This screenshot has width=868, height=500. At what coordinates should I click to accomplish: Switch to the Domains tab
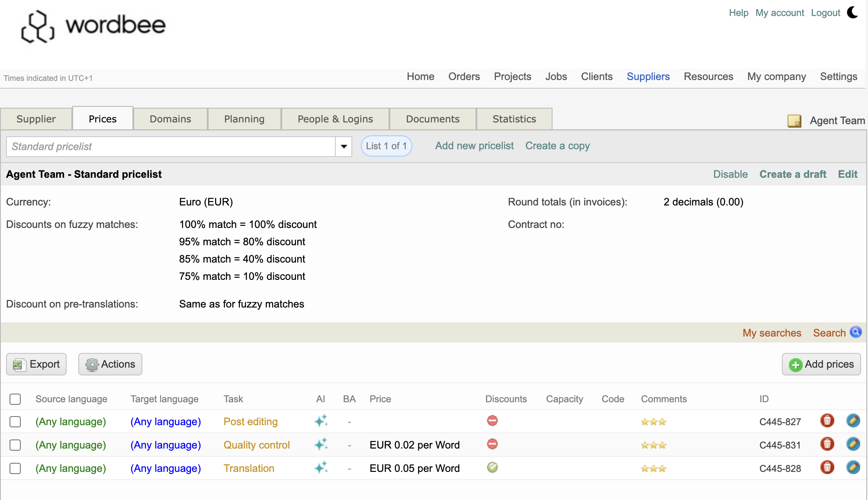click(170, 119)
